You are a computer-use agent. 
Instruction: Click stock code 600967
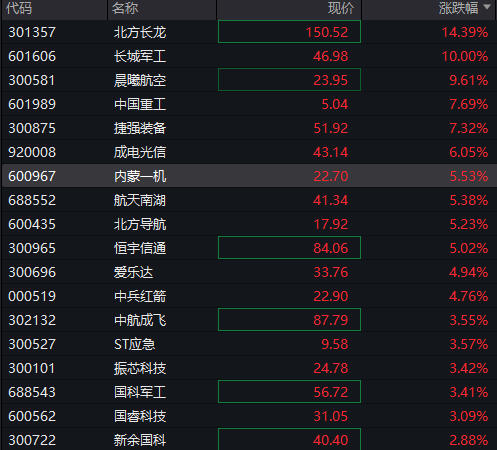pyautogui.click(x=32, y=176)
